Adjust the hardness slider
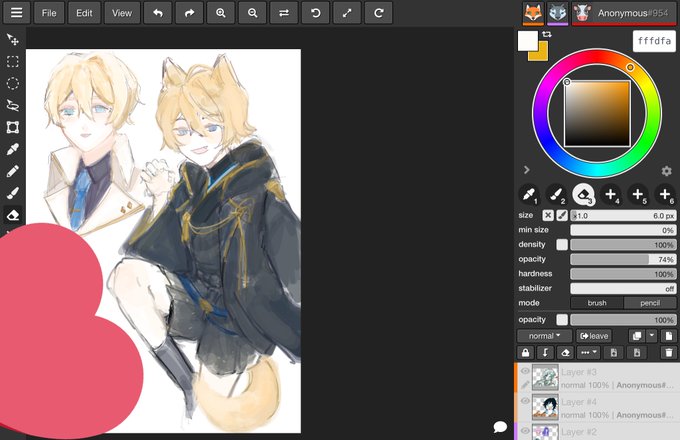 coord(623,274)
